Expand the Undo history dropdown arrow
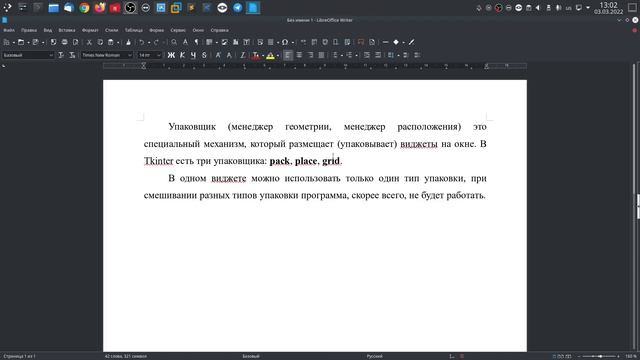The width and height of the screenshot is (640, 360). tap(149, 42)
